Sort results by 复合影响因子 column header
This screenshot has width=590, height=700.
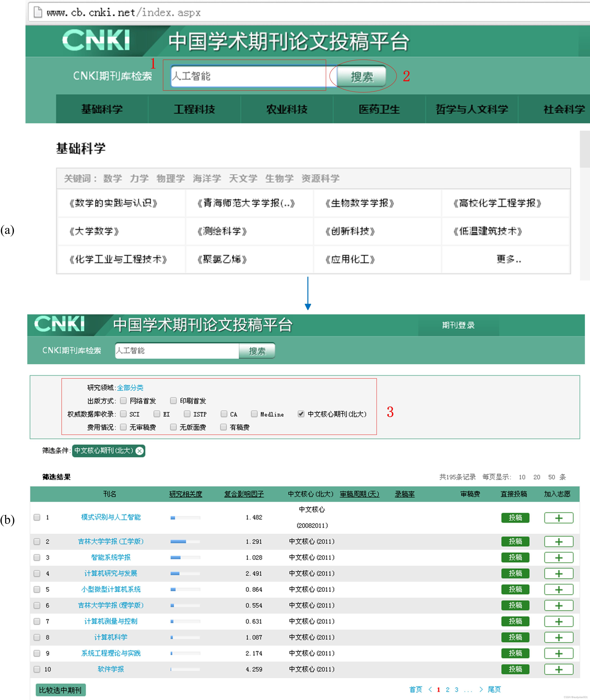(x=244, y=494)
